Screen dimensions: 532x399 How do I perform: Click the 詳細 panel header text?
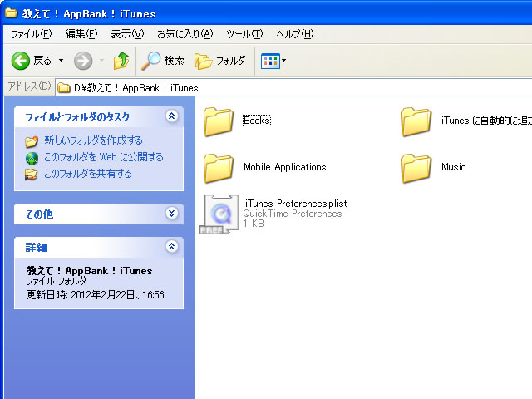click(x=36, y=248)
